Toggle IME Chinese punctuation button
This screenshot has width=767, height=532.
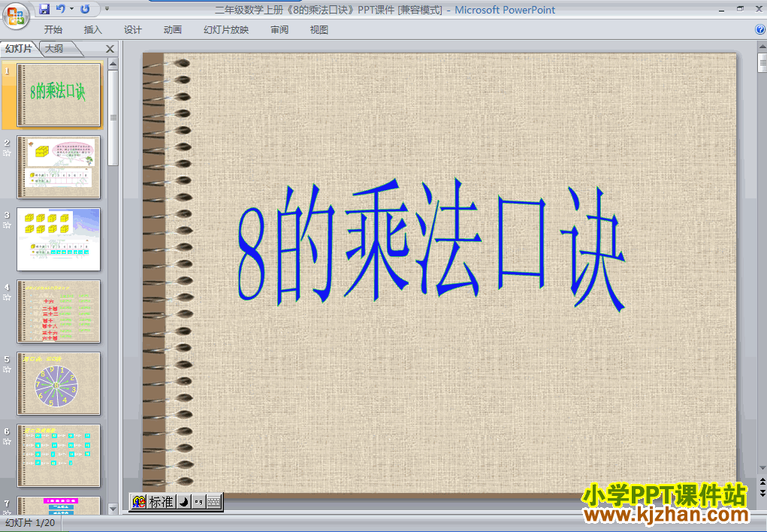pos(198,502)
